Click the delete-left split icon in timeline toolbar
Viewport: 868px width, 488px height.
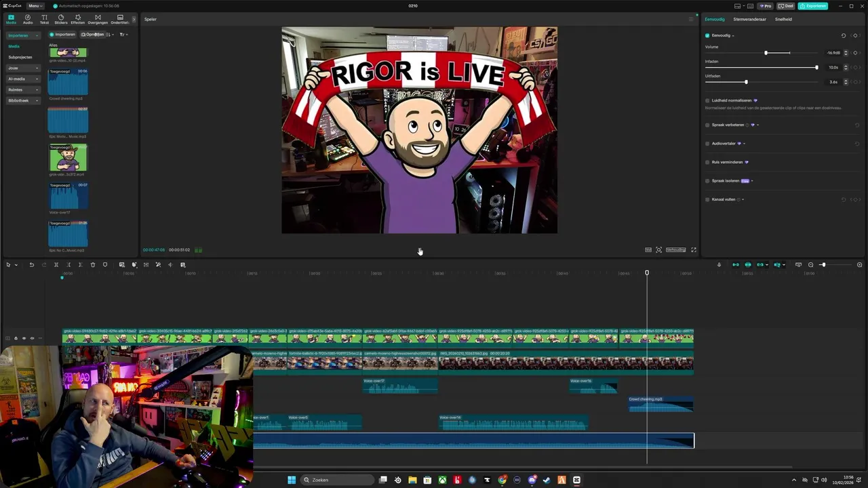click(x=68, y=264)
